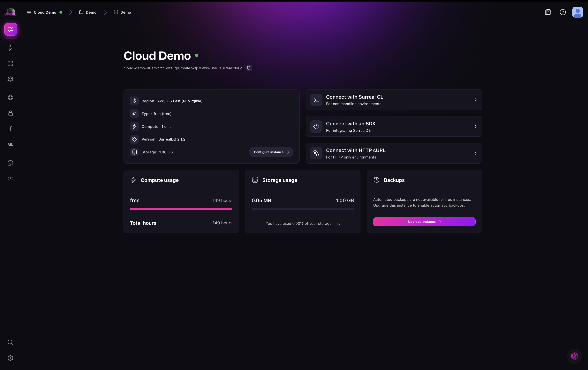
Task: Open the account avatar in the top corner
Action: click(577, 12)
